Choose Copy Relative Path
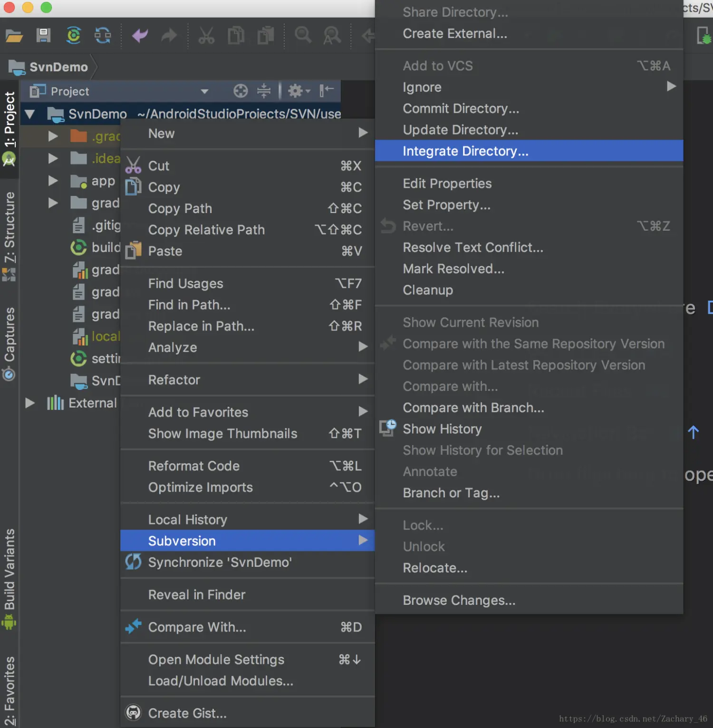 tap(247, 230)
